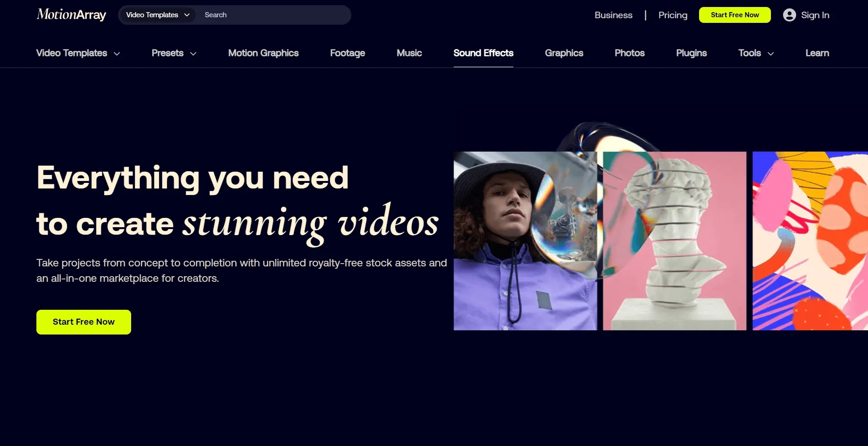Expand the Tools nav menu
This screenshot has width=868, height=446.
click(x=756, y=53)
